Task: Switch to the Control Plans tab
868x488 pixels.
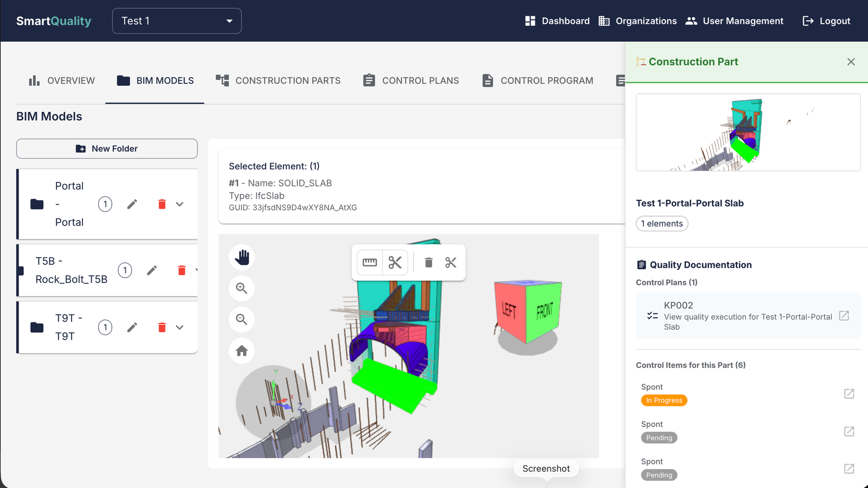Action: coord(411,80)
